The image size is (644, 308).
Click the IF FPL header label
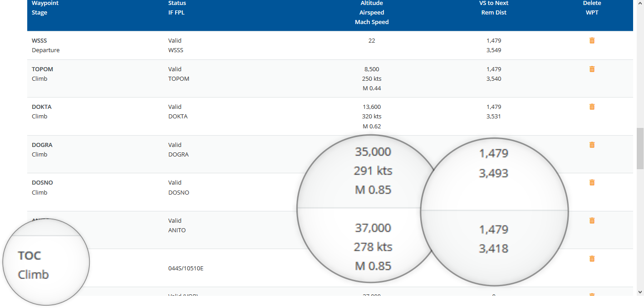pyautogui.click(x=177, y=13)
